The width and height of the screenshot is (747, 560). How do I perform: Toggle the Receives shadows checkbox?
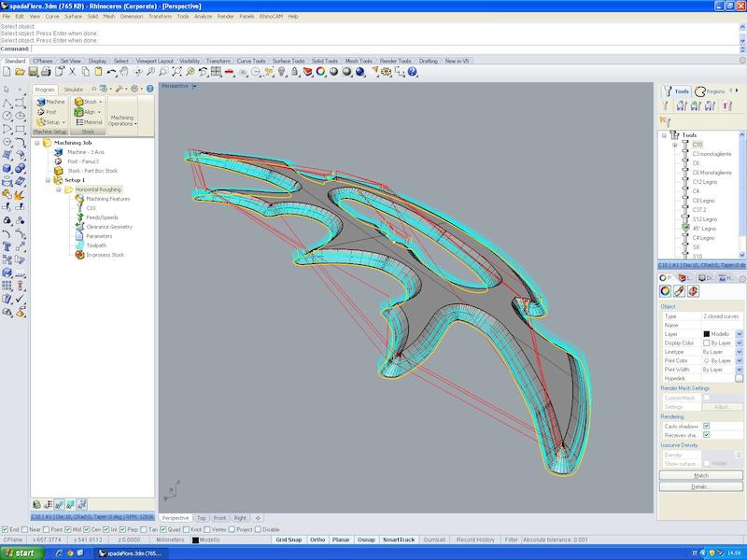[x=707, y=435]
